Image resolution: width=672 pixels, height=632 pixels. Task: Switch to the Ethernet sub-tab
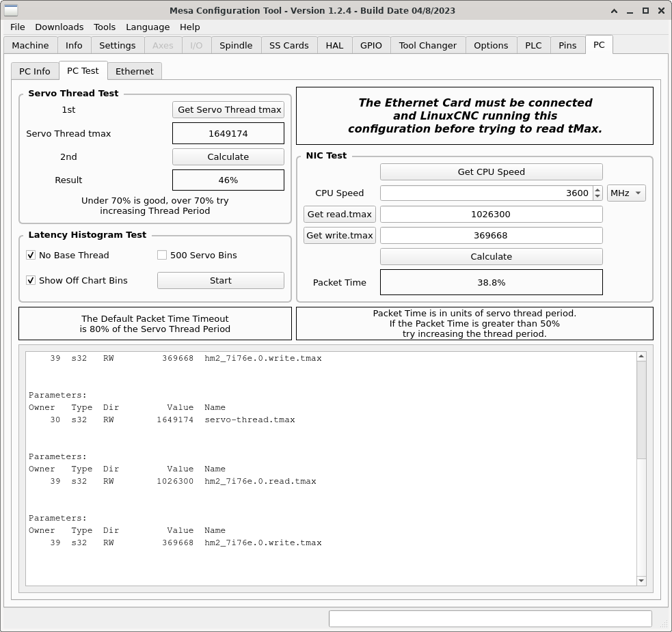coord(135,71)
